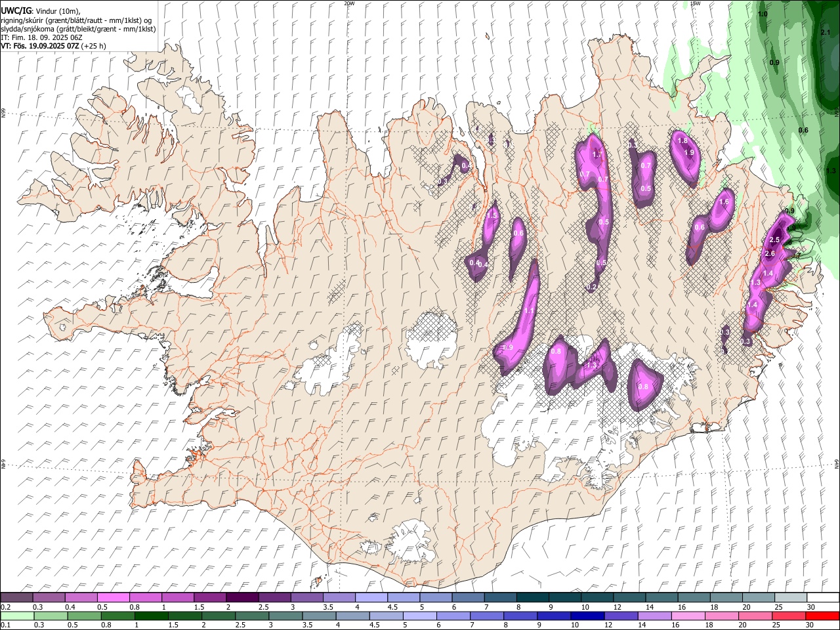Click the dark teal 8 swatch in the upper legend
Image resolution: width=840 pixels, height=630 pixels.
[x=533, y=598]
